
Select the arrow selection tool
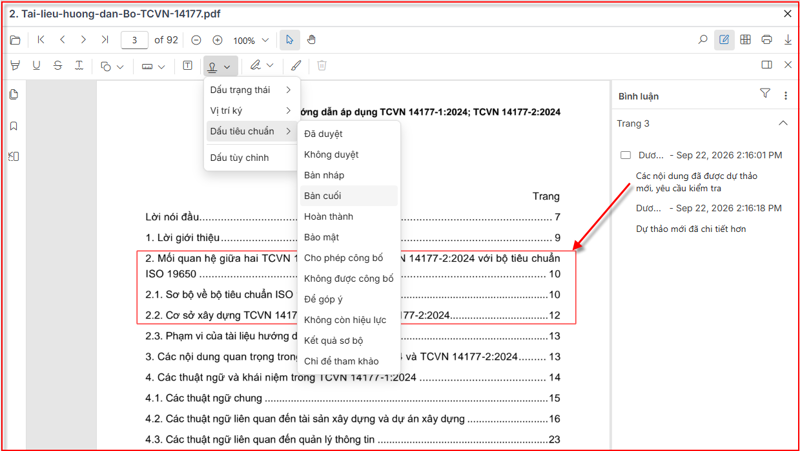290,40
